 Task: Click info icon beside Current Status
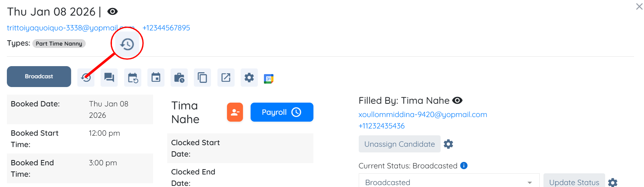click(x=464, y=166)
